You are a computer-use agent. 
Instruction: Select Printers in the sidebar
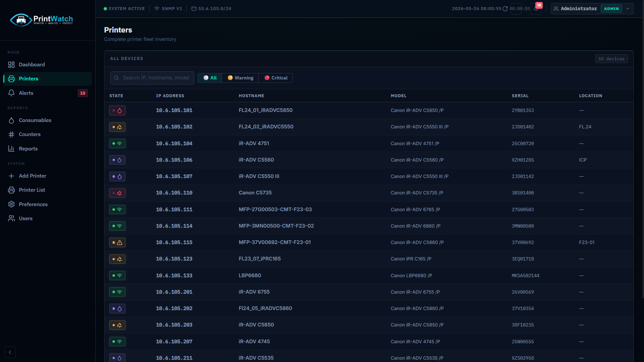[47, 79]
